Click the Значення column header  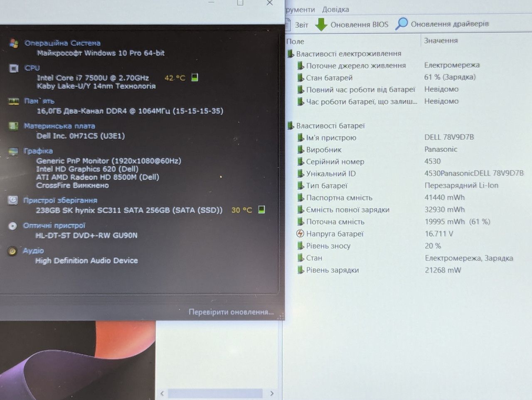[441, 41]
